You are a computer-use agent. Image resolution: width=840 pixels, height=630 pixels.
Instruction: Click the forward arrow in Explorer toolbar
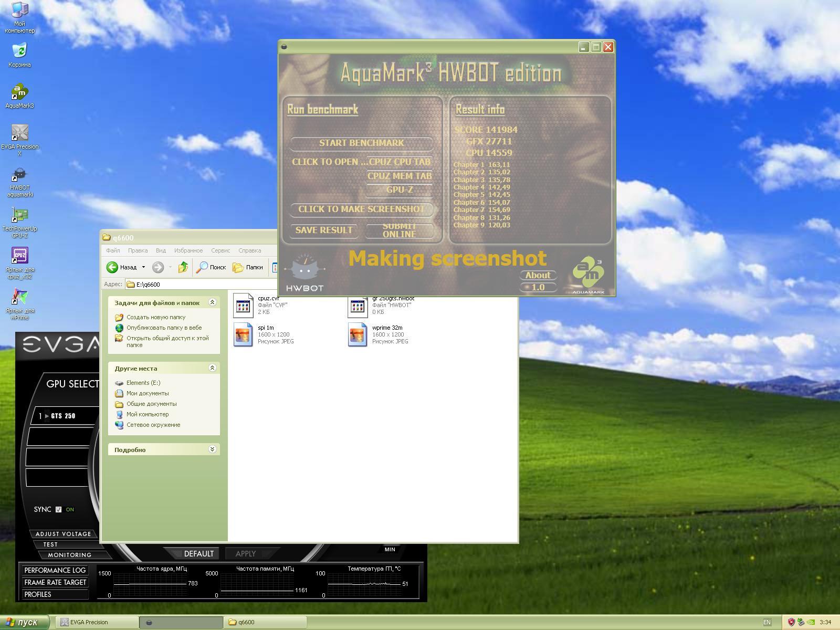pos(157,267)
